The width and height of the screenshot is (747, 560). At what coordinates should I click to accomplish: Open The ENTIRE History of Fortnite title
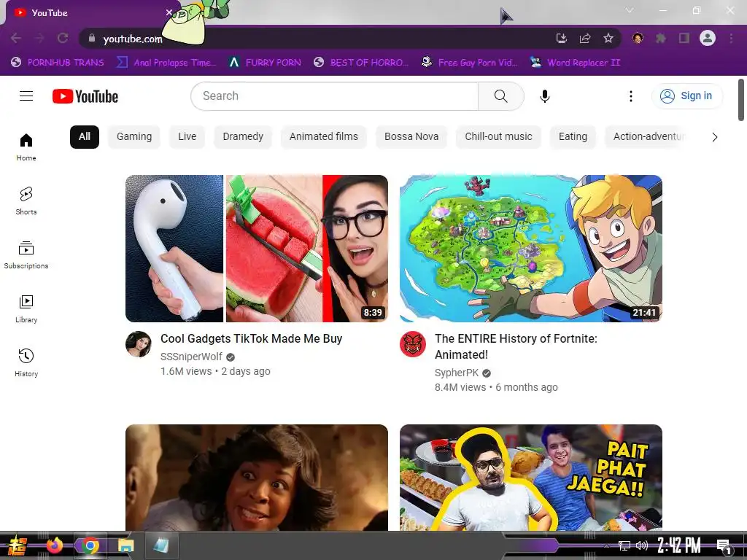pyautogui.click(x=516, y=346)
